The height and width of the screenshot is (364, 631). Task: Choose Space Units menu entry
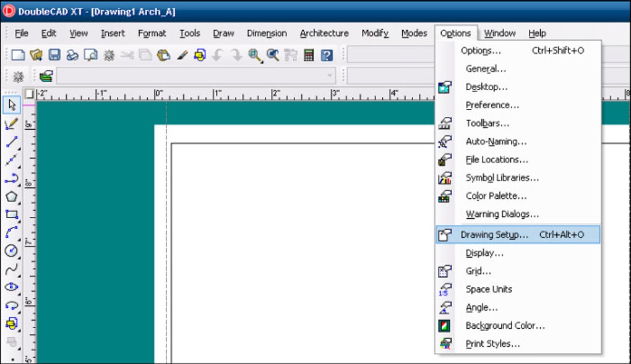coord(518,289)
